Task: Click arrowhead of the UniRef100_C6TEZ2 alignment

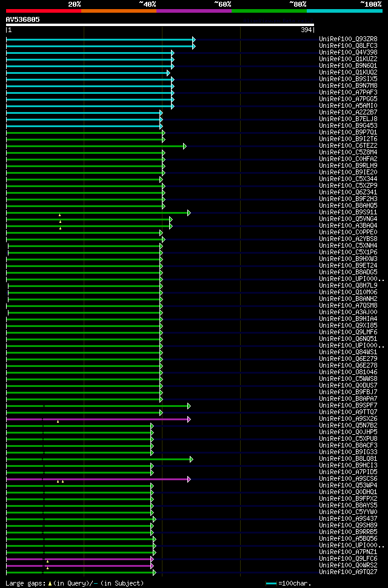Action: click(x=184, y=146)
